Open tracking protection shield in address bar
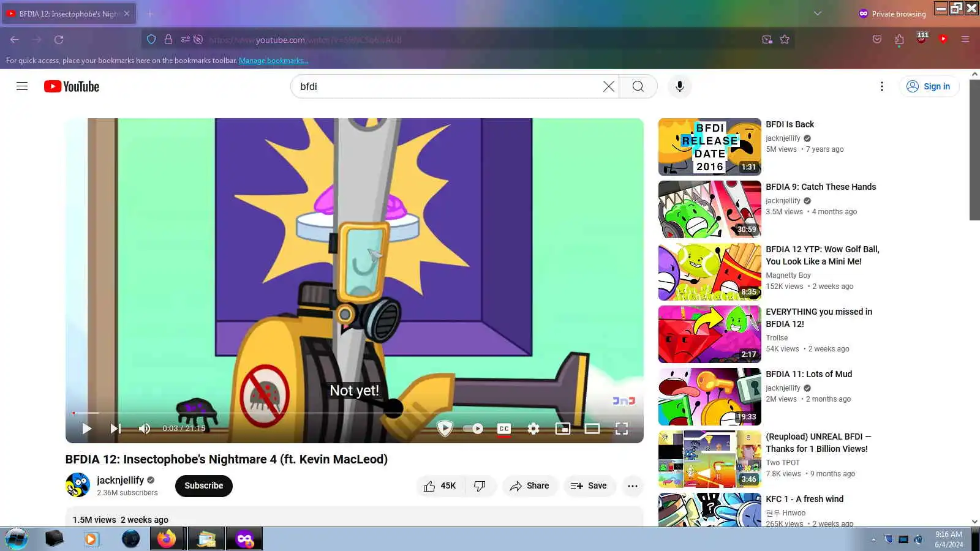Screen dimensions: 980x551 tap(151, 40)
